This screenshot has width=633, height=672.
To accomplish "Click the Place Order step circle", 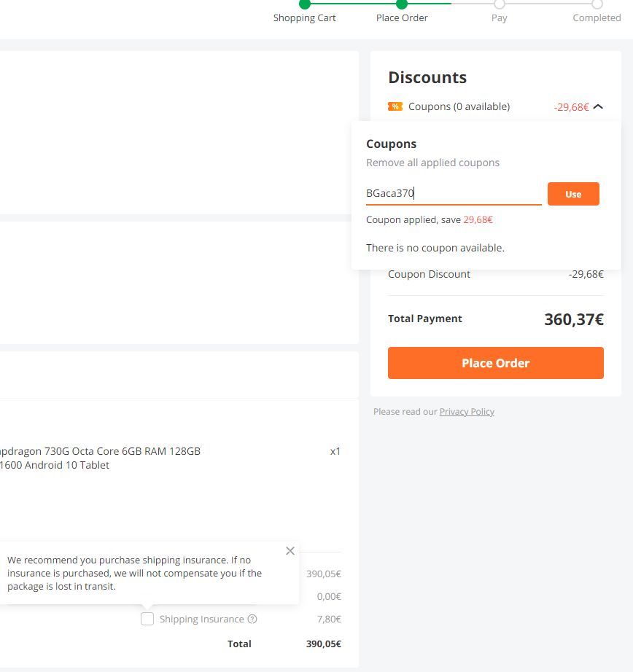I will point(402,4).
